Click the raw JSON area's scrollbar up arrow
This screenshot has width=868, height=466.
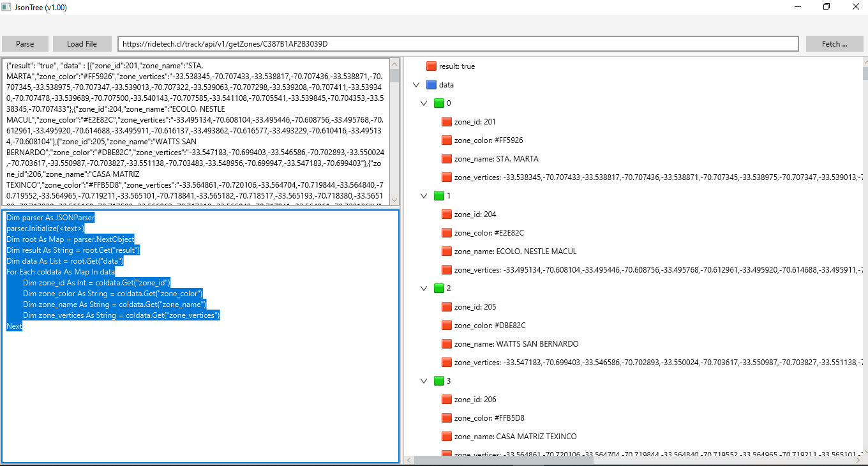coord(394,64)
